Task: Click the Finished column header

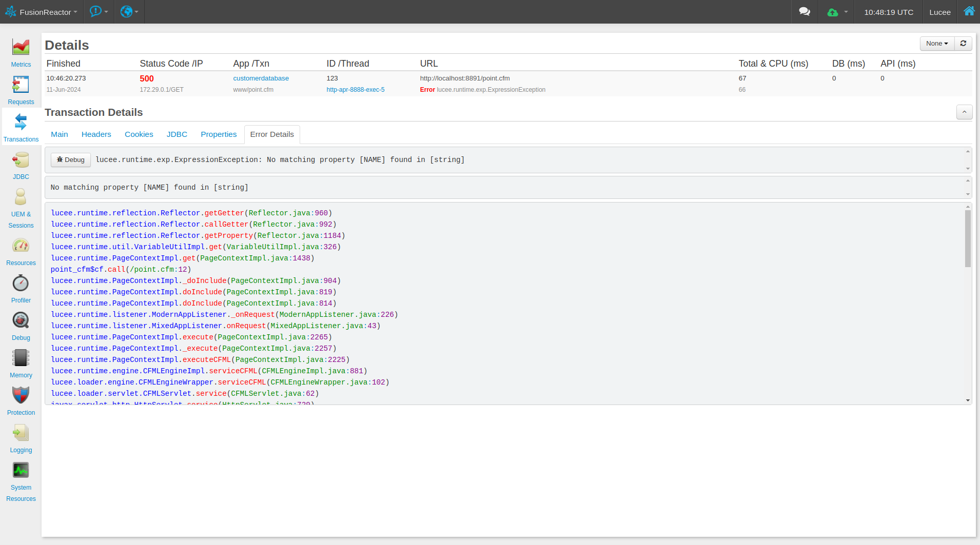Action: pyautogui.click(x=63, y=64)
